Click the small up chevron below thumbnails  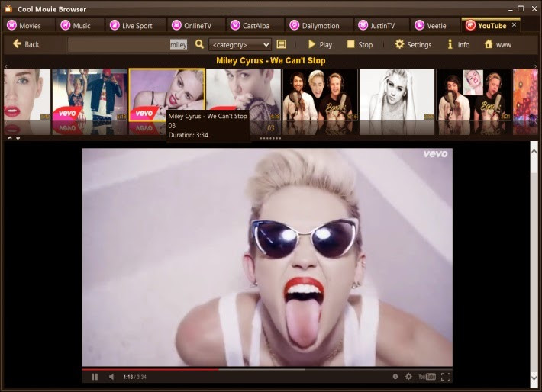[x=10, y=138]
